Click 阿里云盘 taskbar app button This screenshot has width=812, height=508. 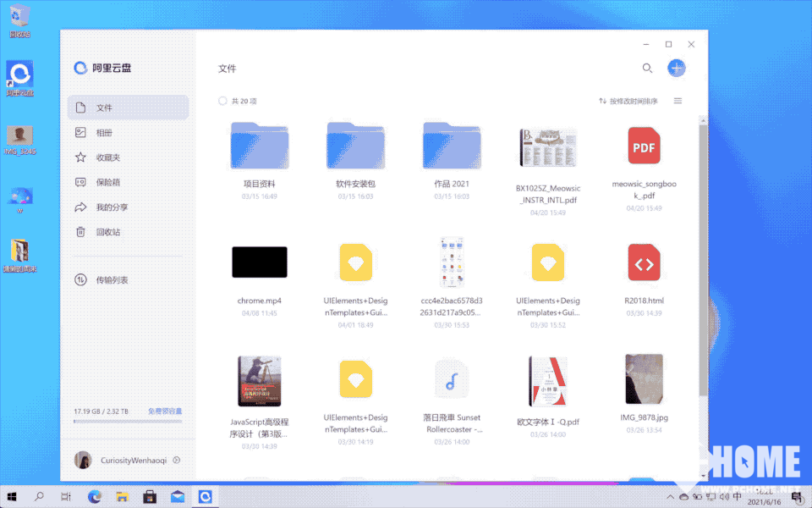coord(205,497)
